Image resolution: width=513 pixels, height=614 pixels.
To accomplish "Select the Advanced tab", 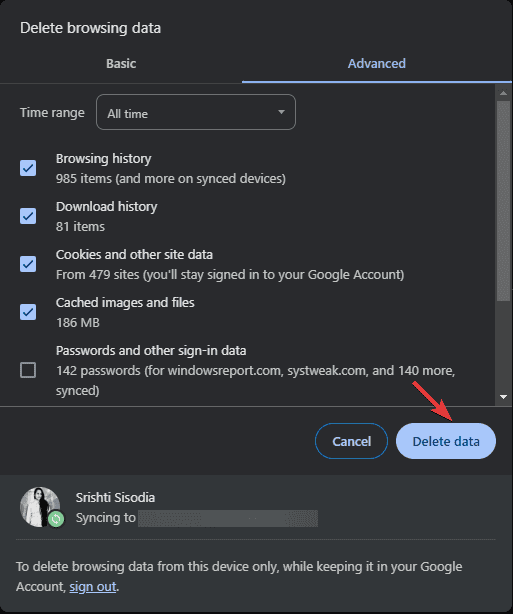I will pyautogui.click(x=377, y=63).
